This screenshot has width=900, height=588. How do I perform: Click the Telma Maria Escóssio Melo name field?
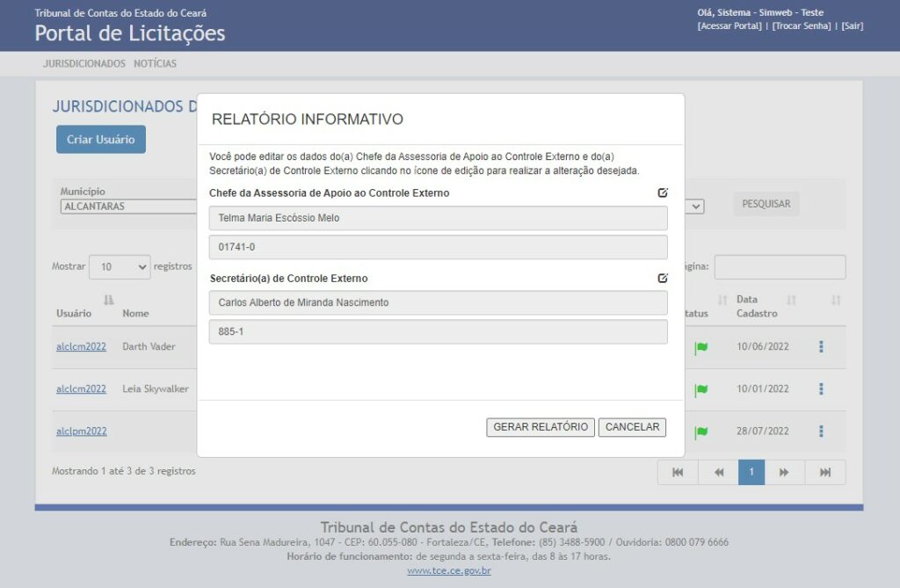click(x=438, y=218)
